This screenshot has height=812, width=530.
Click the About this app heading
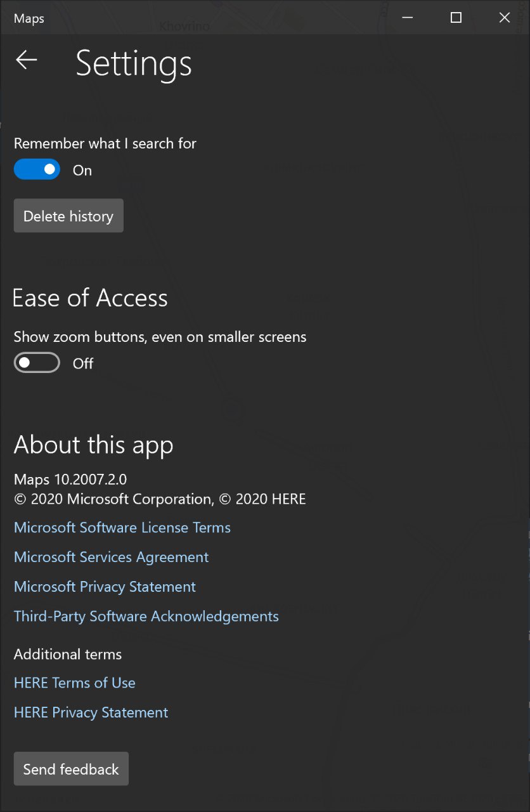(x=94, y=445)
